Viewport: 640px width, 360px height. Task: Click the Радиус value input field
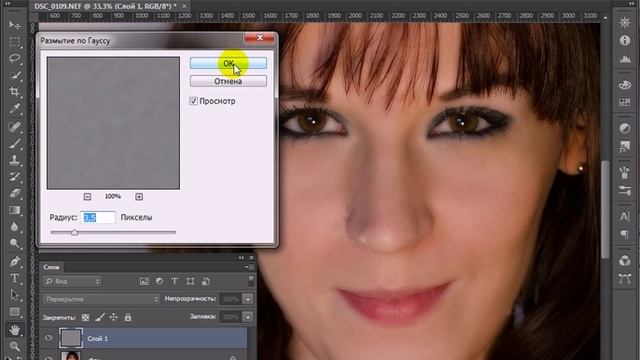point(98,218)
